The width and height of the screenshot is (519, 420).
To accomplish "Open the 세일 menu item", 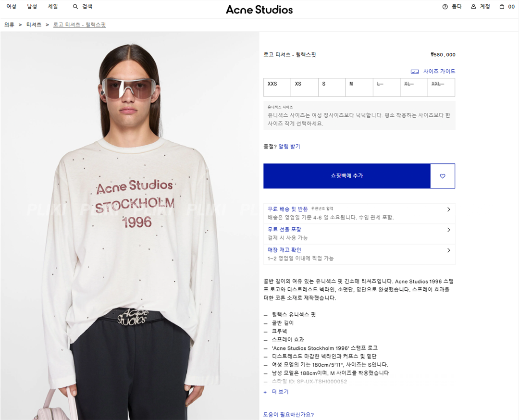I will pyautogui.click(x=53, y=6).
